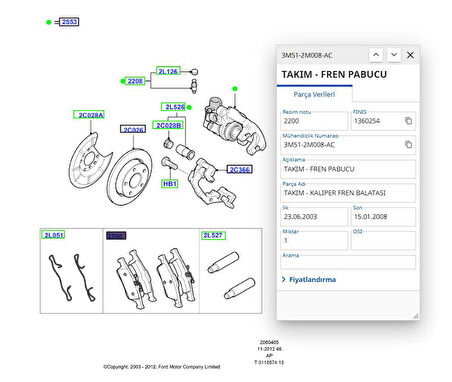Select part label 2L126 in diagram
The width and height of the screenshot is (452, 382).
[168, 71]
